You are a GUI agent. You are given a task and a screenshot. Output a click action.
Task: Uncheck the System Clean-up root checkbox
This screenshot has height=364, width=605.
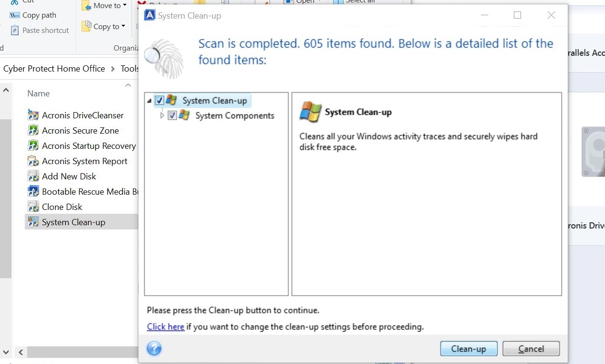click(x=160, y=101)
